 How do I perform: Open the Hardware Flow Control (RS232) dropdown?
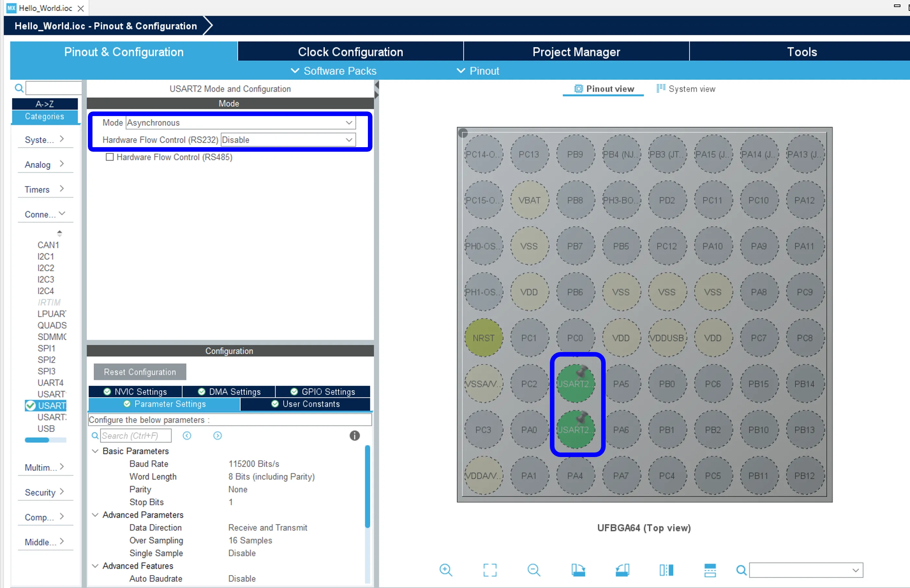(348, 140)
